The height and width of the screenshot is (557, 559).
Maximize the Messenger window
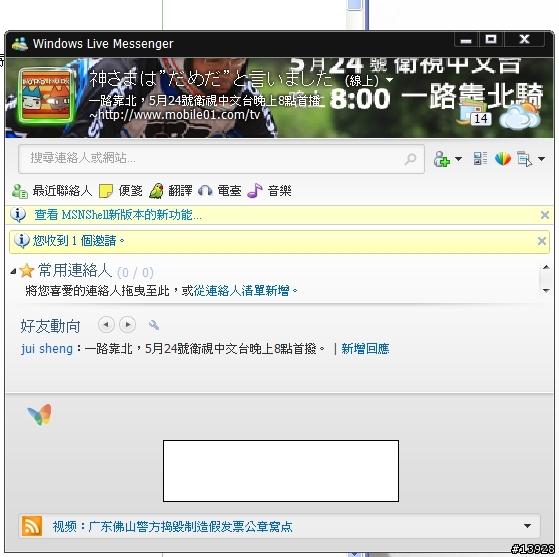click(491, 40)
